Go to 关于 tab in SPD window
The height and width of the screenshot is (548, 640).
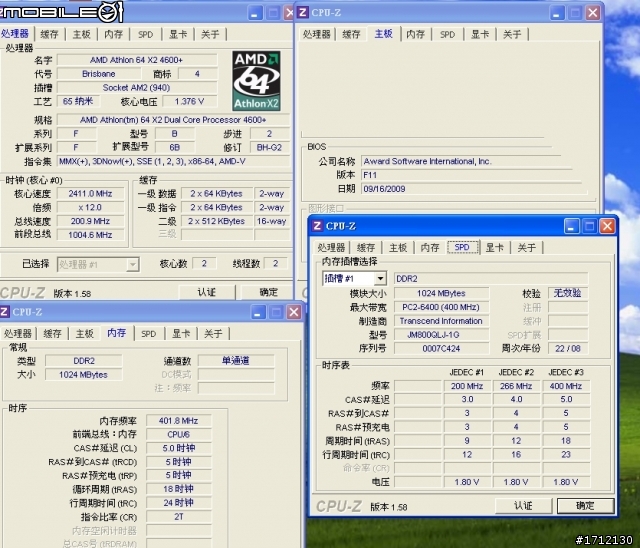coord(527,247)
